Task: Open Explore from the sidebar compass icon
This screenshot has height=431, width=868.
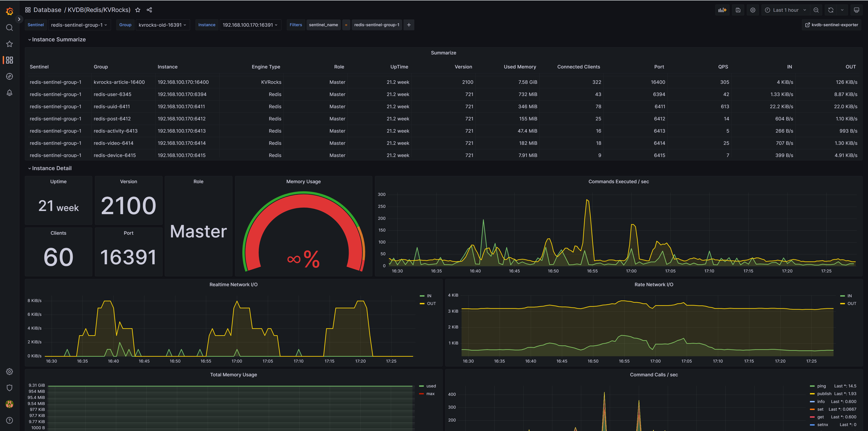Action: click(x=9, y=76)
